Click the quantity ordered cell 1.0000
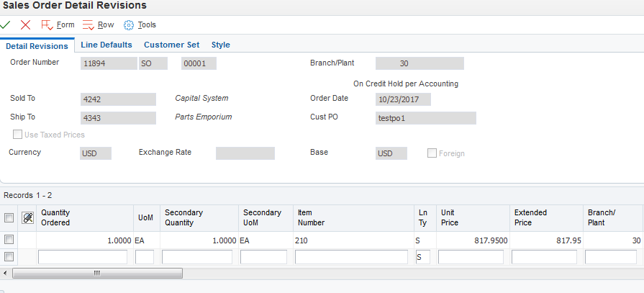 [86, 241]
